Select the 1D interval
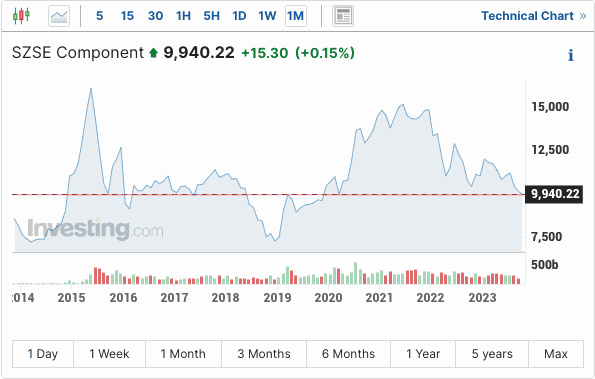The height and width of the screenshot is (379, 595). [x=239, y=16]
